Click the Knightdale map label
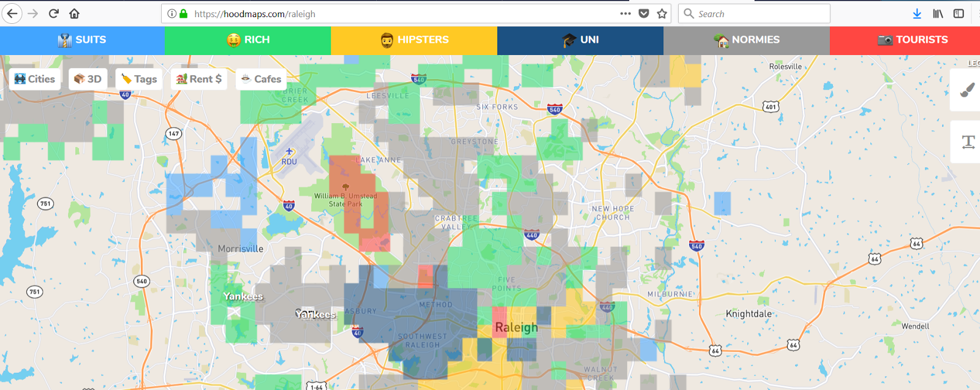Image resolution: width=980 pixels, height=390 pixels. [748, 314]
